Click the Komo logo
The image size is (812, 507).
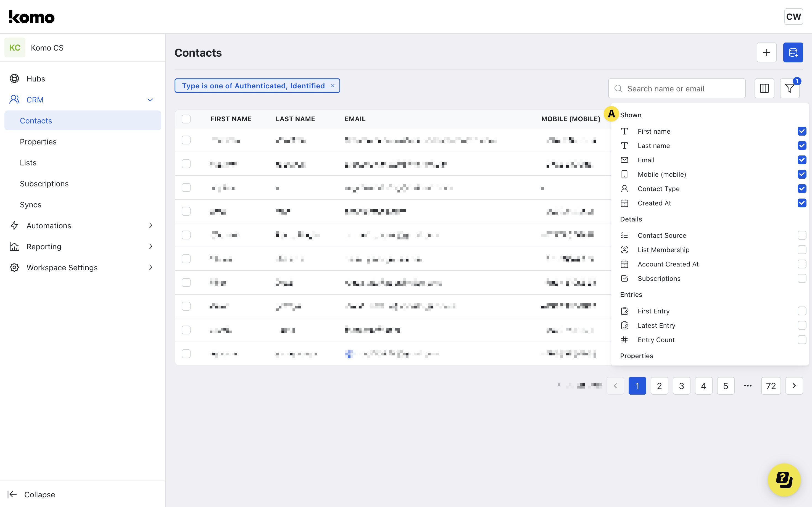(x=32, y=17)
